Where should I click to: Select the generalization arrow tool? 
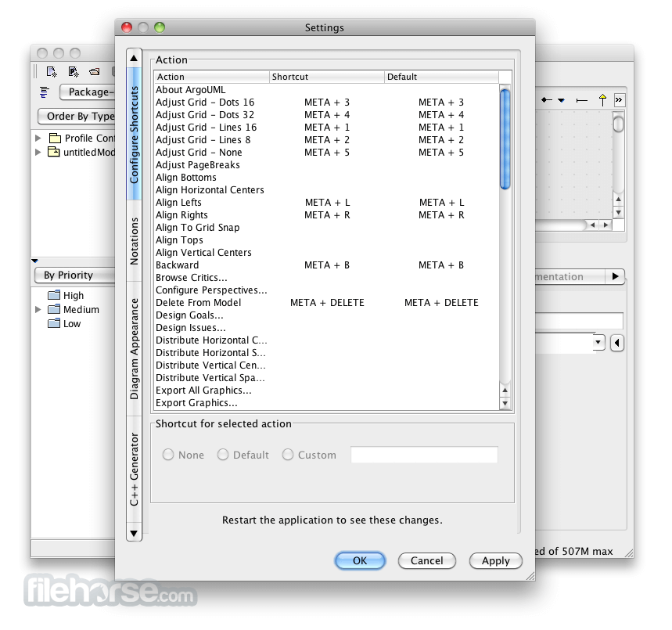tap(602, 100)
